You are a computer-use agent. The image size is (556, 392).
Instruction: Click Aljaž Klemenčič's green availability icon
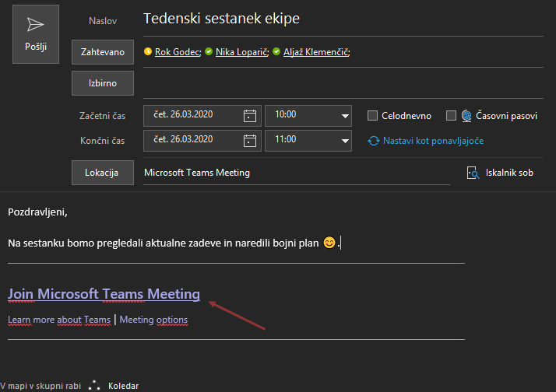pos(276,51)
